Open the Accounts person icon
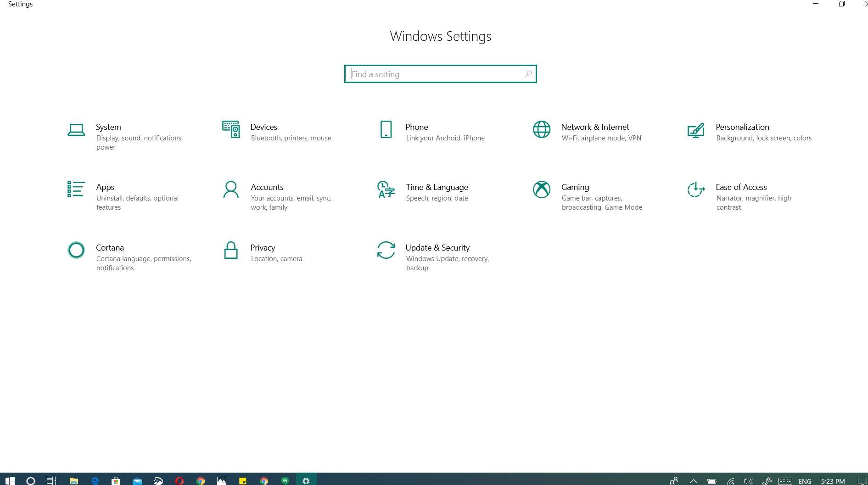This screenshot has height=485, width=868. point(231,190)
